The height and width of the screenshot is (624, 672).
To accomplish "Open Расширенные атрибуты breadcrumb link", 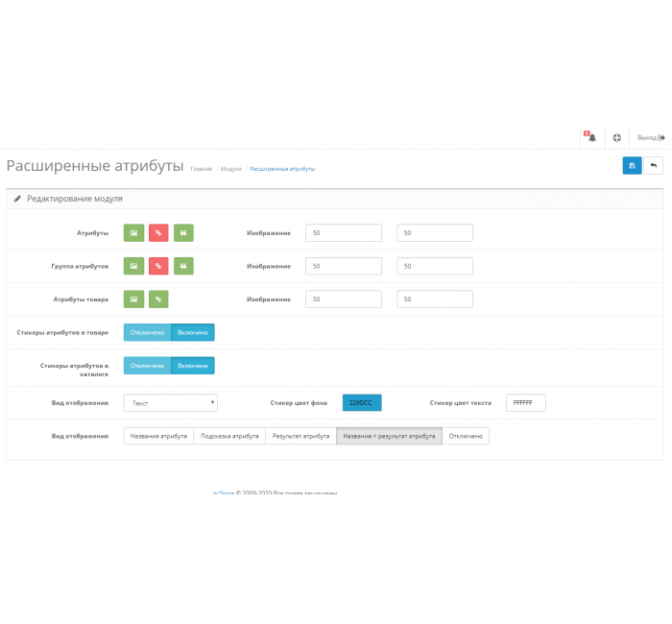I will pyautogui.click(x=282, y=169).
